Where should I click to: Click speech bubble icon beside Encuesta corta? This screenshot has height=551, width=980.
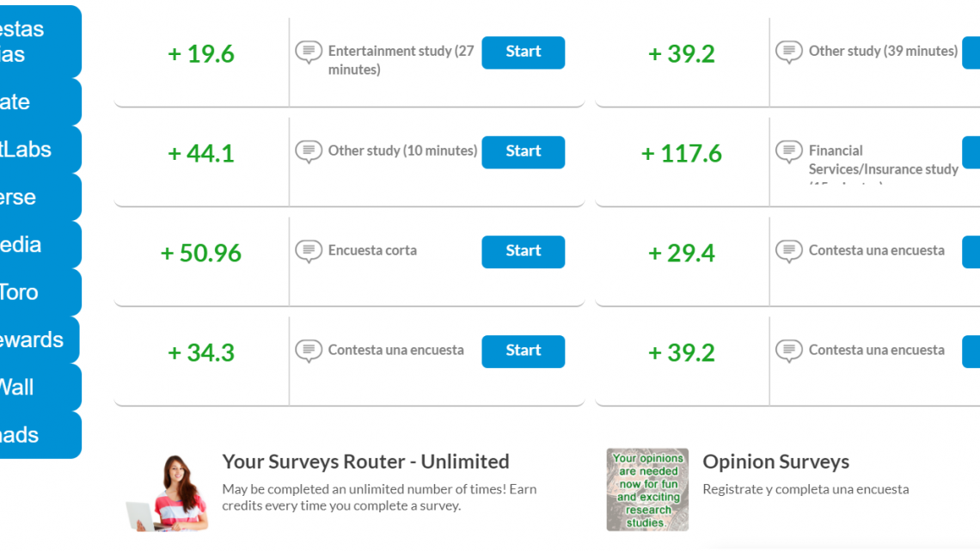coord(309,251)
